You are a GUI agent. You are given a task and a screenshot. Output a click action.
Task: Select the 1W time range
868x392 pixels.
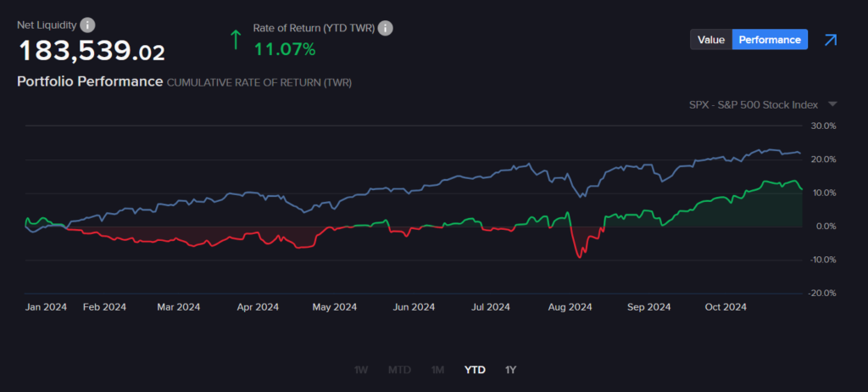pos(361,370)
